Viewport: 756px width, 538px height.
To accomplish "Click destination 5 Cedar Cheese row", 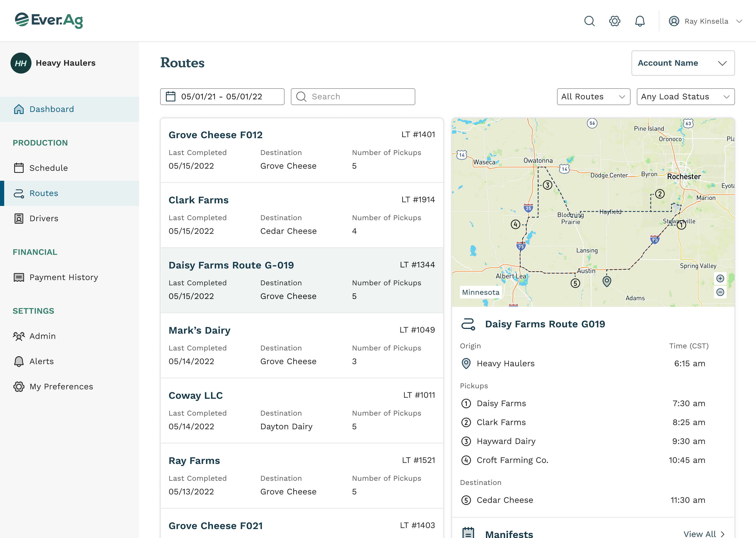I will click(593, 500).
